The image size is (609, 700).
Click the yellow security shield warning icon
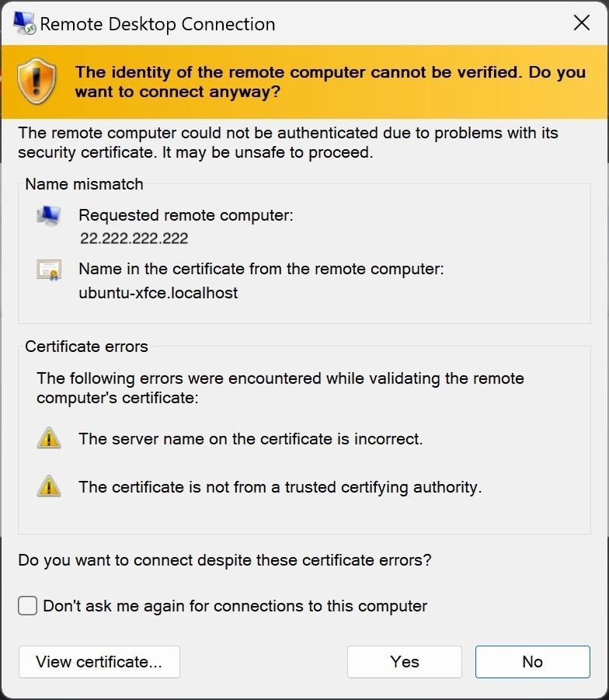[35, 82]
